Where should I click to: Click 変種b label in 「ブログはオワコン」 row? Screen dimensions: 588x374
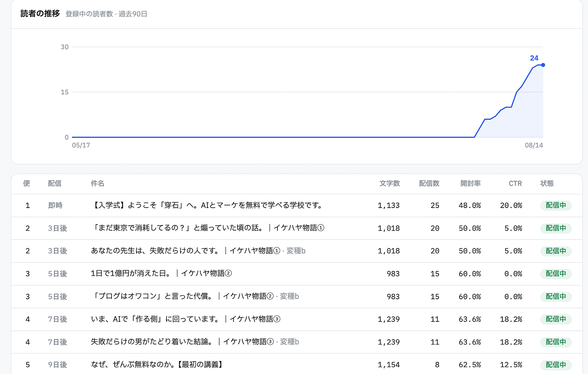click(x=290, y=296)
